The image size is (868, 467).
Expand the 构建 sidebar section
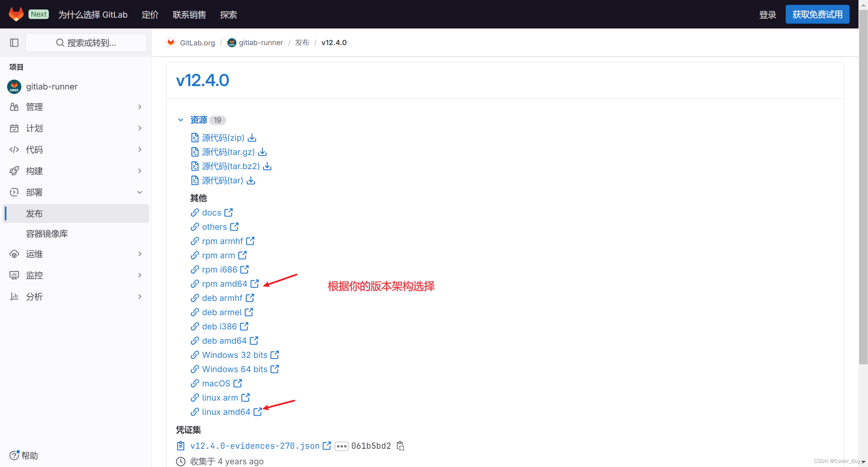tap(76, 171)
